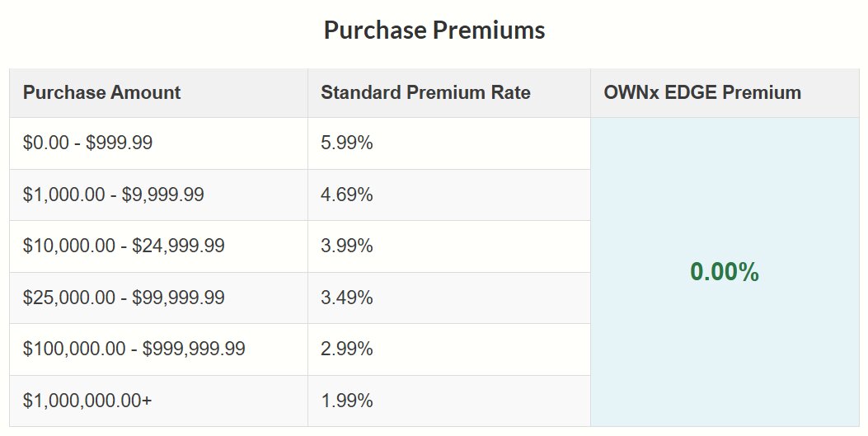868x436 pixels.
Task: Click the 3.99% standard rate
Action: pos(347,246)
